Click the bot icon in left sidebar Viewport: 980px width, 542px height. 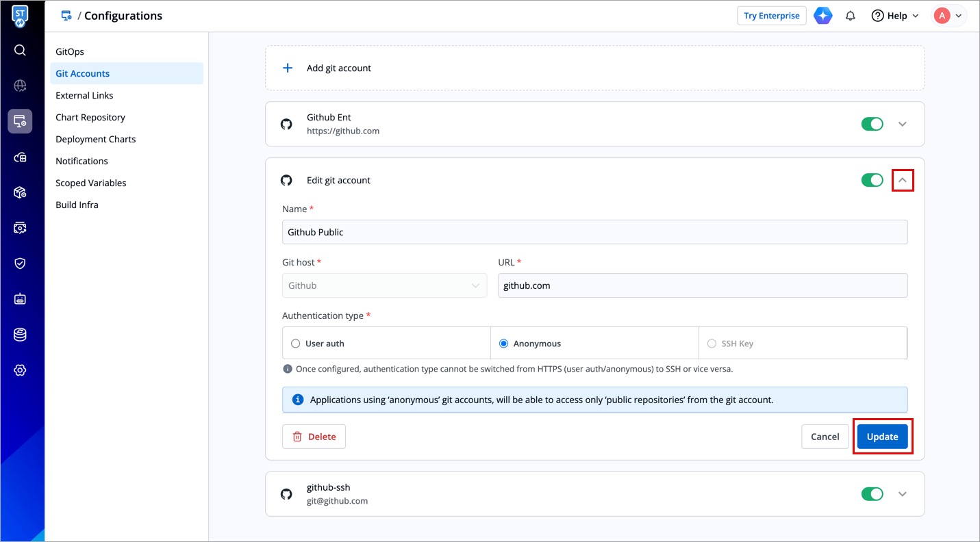point(20,299)
